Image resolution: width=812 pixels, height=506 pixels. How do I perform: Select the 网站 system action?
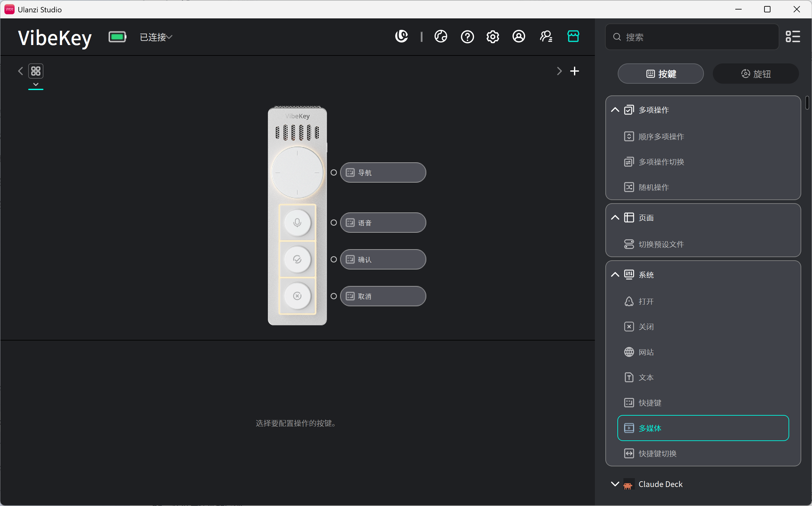(x=703, y=352)
